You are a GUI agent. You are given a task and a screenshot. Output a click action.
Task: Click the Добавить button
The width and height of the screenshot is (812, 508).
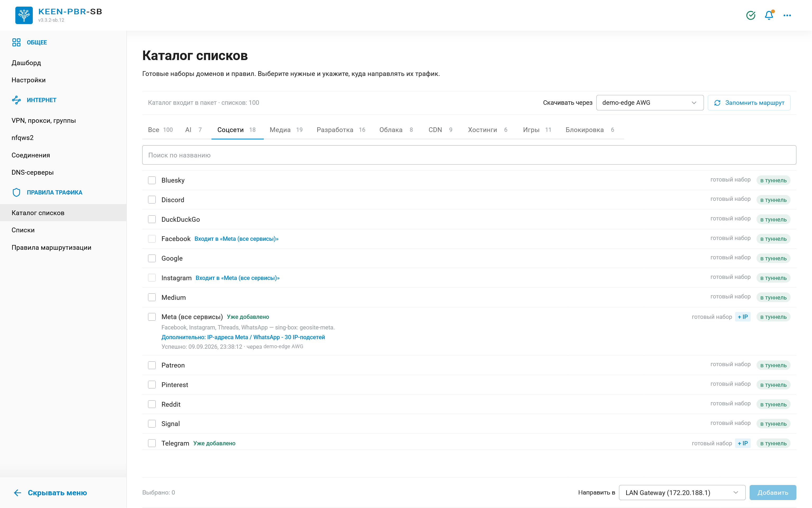tap(773, 493)
